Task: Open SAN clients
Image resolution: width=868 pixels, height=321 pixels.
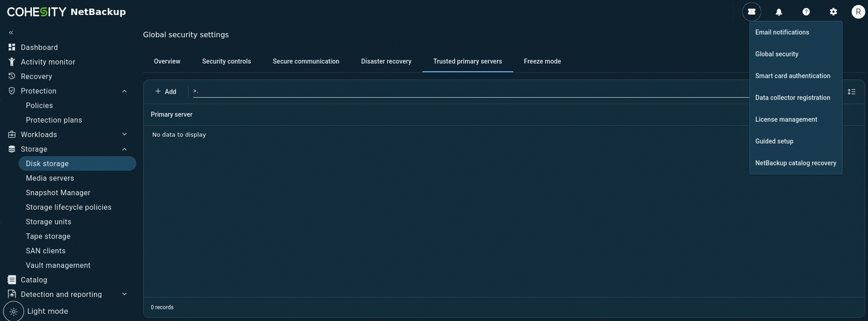Action: (x=46, y=251)
